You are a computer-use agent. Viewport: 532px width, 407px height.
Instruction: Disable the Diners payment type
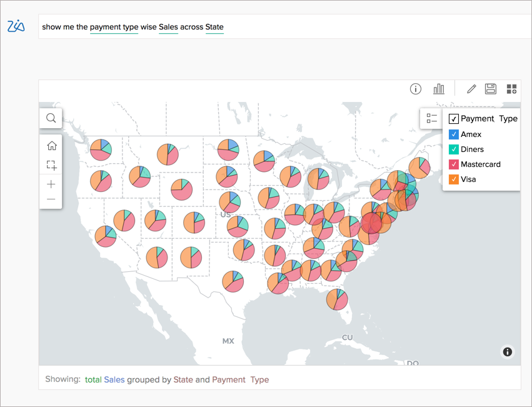(453, 149)
